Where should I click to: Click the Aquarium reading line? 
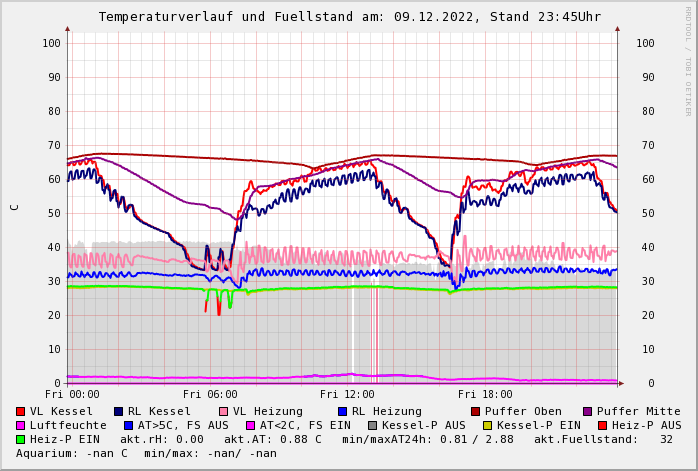146,453
